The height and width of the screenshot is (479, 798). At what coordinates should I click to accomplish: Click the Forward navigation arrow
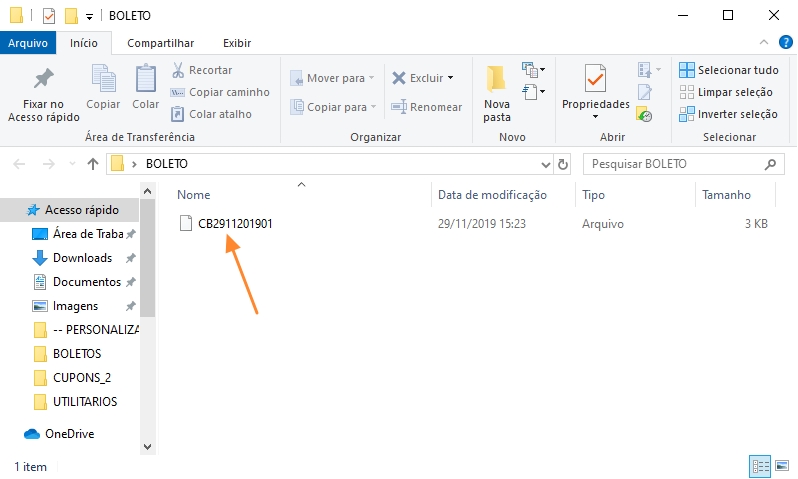pyautogui.click(x=48, y=164)
